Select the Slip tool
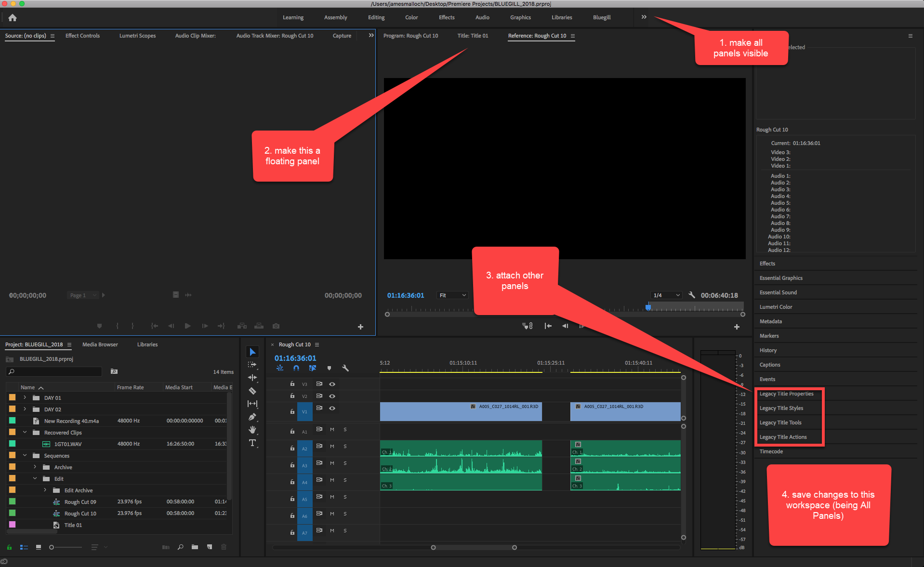The height and width of the screenshot is (567, 924). tap(252, 404)
